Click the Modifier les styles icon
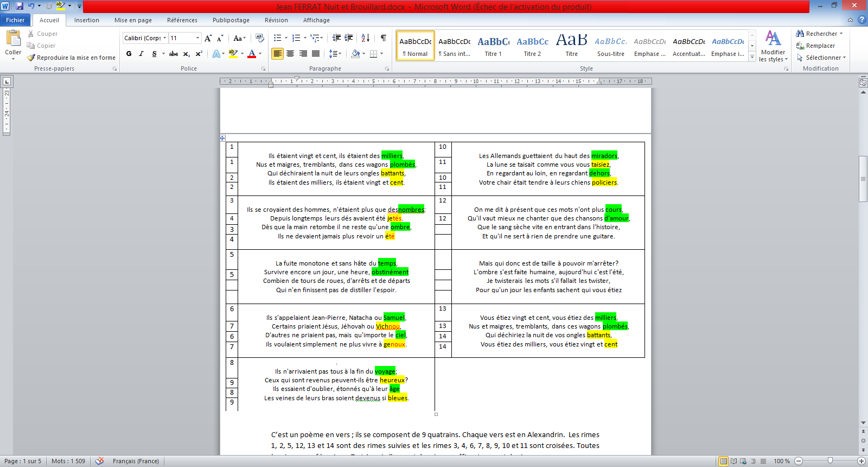Screen dimensions: 868x467 click(x=773, y=46)
